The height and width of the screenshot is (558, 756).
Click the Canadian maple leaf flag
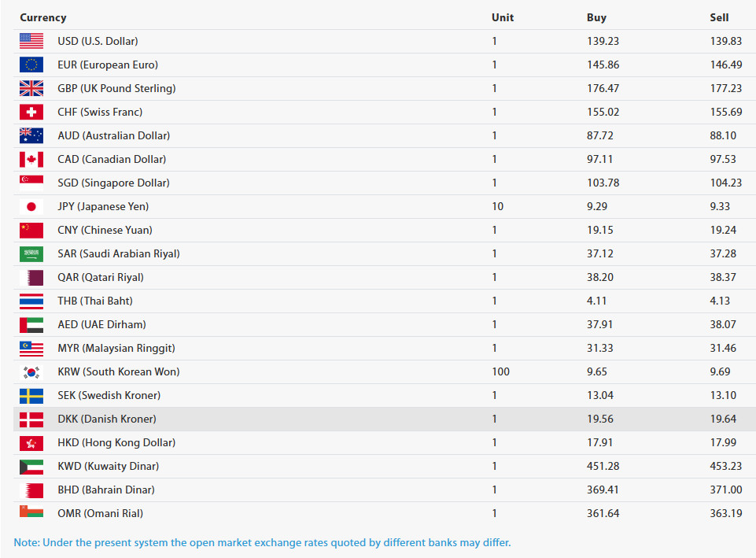click(x=31, y=159)
